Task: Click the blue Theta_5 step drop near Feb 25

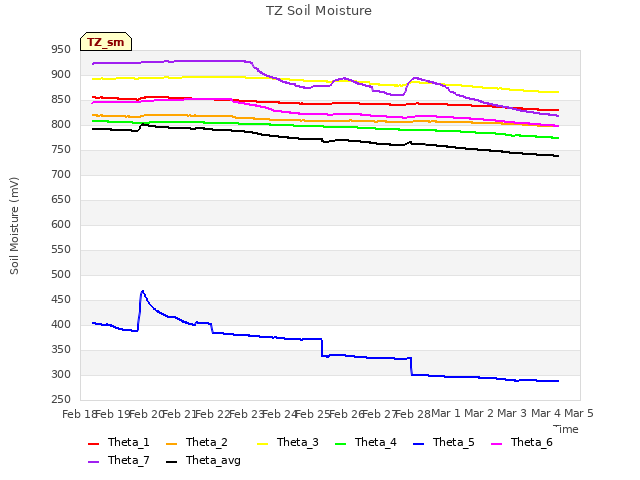Action: (322, 347)
